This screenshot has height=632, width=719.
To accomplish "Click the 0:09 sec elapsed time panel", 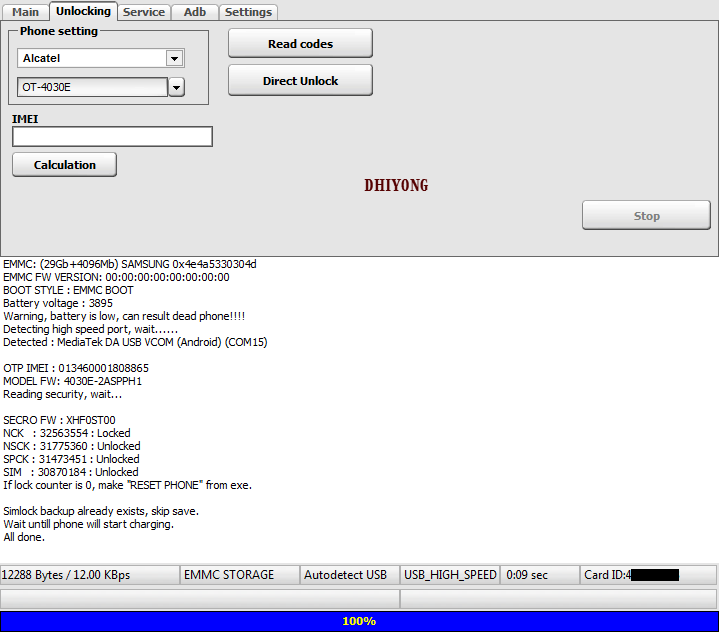I will click(x=540, y=575).
